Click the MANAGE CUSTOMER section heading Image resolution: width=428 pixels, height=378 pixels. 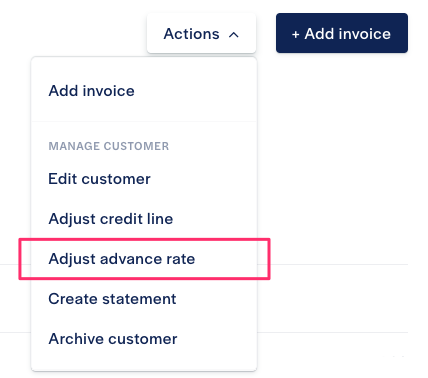(109, 146)
